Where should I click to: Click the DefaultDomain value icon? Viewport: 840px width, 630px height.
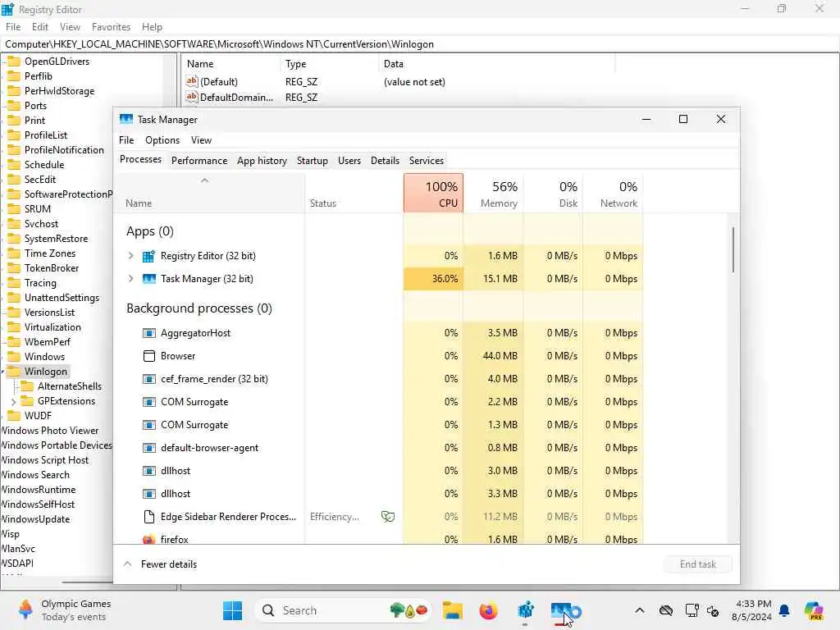click(192, 97)
